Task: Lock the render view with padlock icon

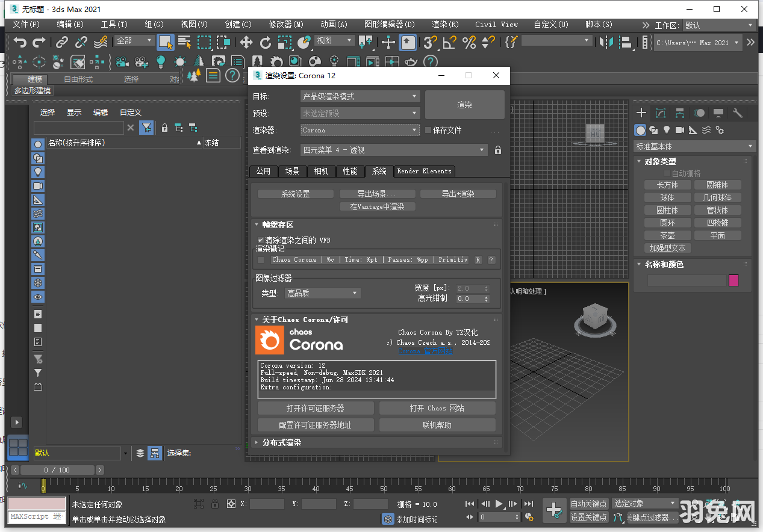Action: pos(498,150)
